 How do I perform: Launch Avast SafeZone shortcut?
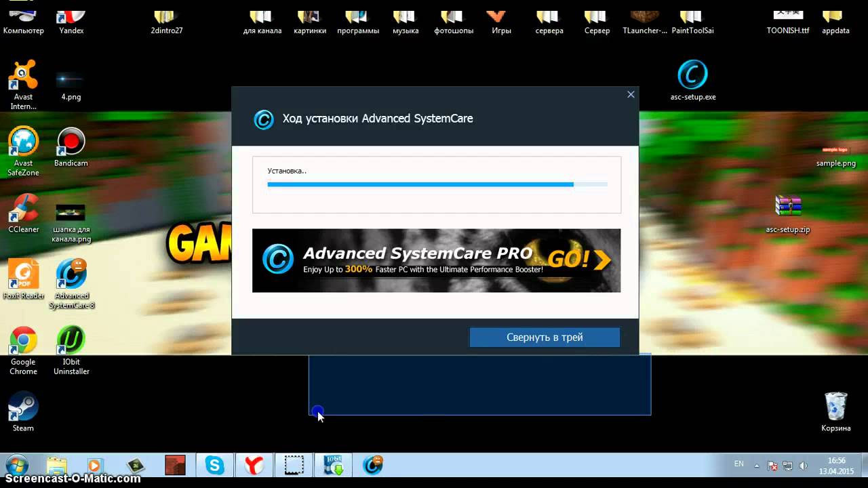pyautogui.click(x=23, y=151)
